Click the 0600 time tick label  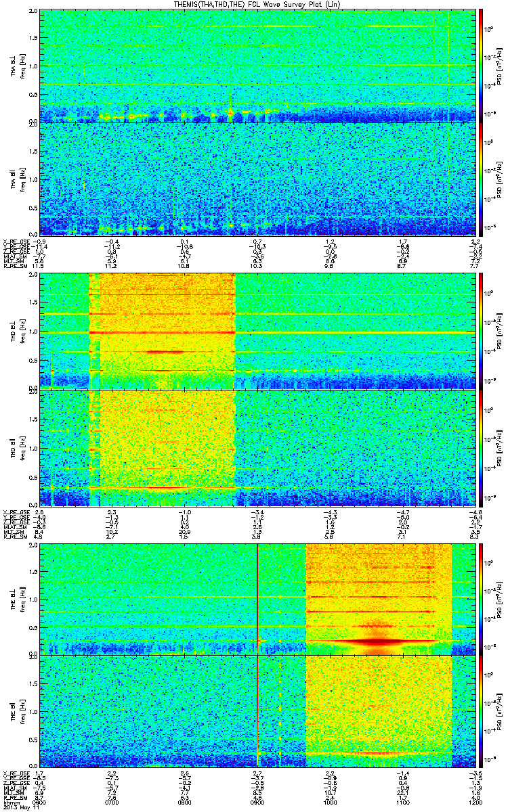coord(40,803)
